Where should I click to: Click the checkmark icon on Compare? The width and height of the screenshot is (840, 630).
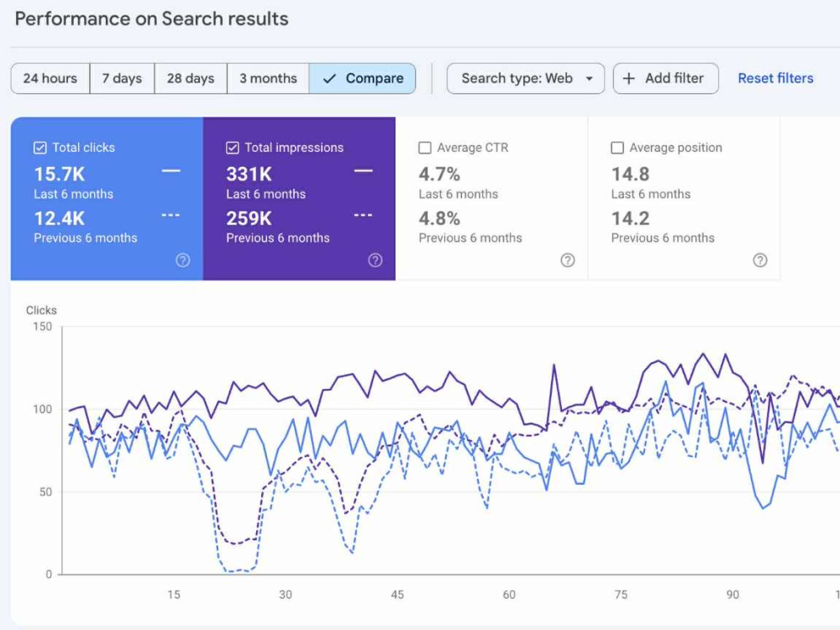click(x=329, y=78)
